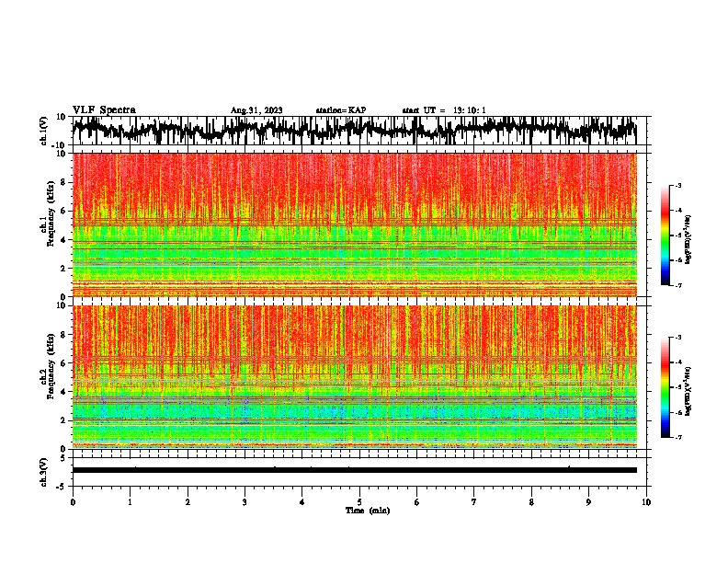Click the "-7" label on ch.2 colorbar
The height and width of the screenshot is (563, 728).
point(677,437)
